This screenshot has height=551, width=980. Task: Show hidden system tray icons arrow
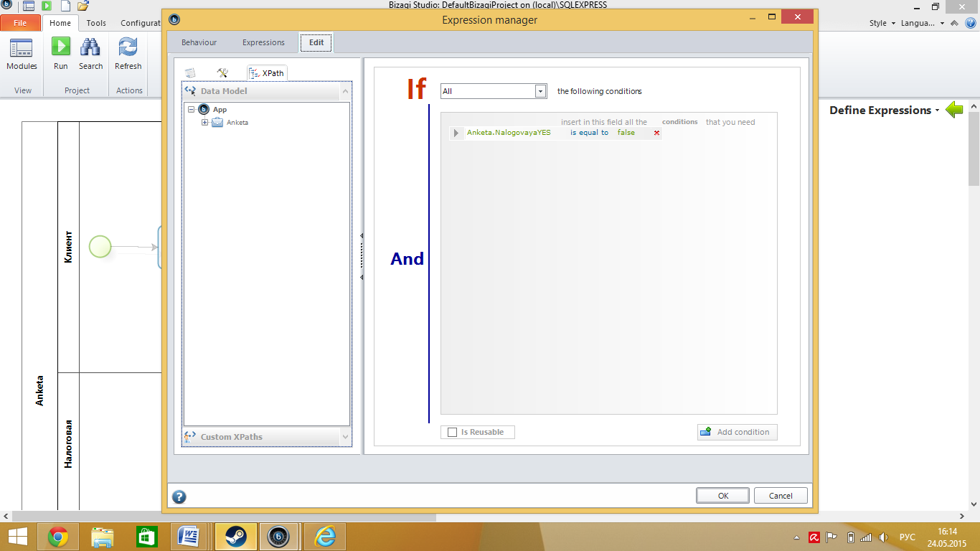click(796, 537)
